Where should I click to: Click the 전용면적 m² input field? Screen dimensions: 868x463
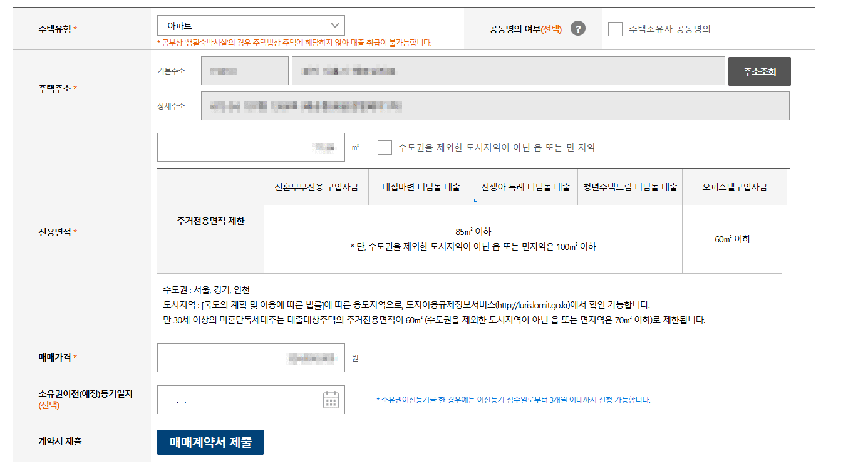coord(251,147)
